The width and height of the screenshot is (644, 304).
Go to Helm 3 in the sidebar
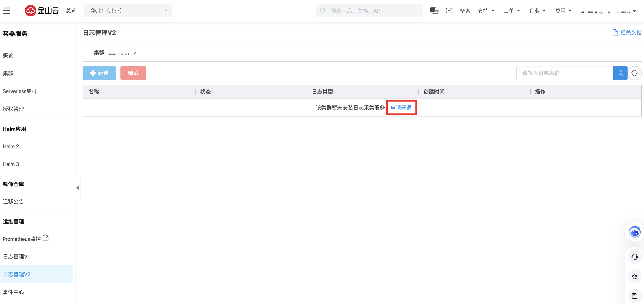point(11,164)
